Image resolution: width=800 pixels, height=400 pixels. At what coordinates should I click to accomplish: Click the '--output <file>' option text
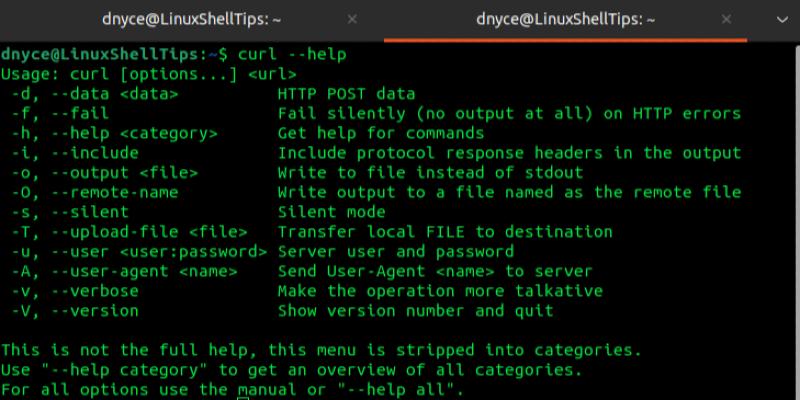(120, 172)
